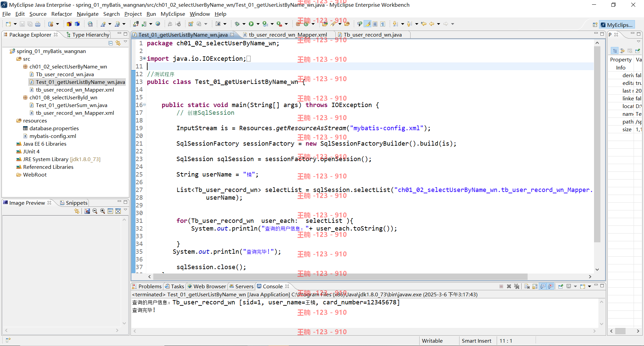Toggle Link with Selection in Image Preview
This screenshot has width=644, height=346.
click(x=77, y=211)
